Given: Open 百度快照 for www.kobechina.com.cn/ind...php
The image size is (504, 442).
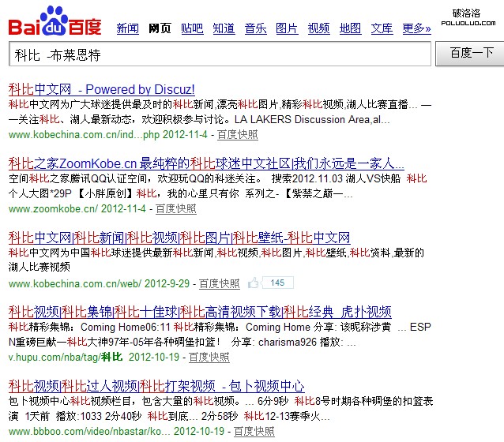Looking at the screenshot, I should (x=238, y=135).
